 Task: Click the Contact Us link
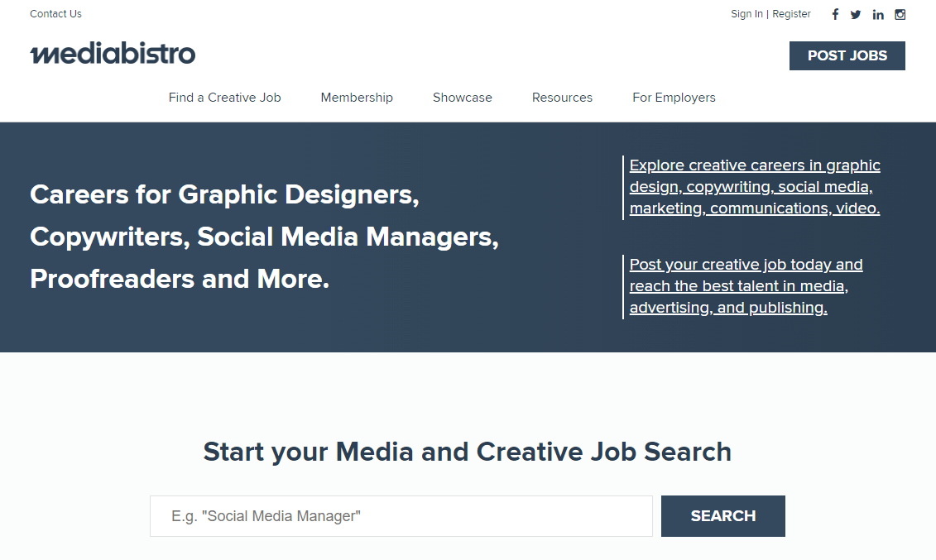[x=55, y=14]
